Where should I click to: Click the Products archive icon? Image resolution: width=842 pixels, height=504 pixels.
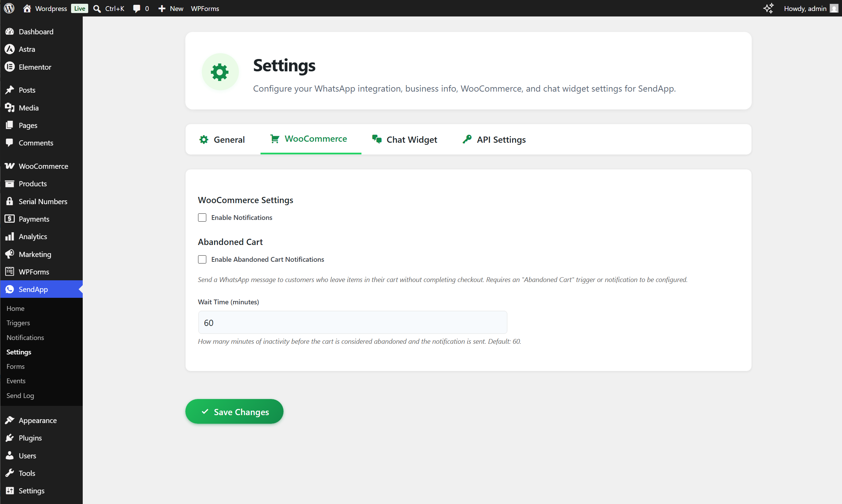click(x=10, y=184)
